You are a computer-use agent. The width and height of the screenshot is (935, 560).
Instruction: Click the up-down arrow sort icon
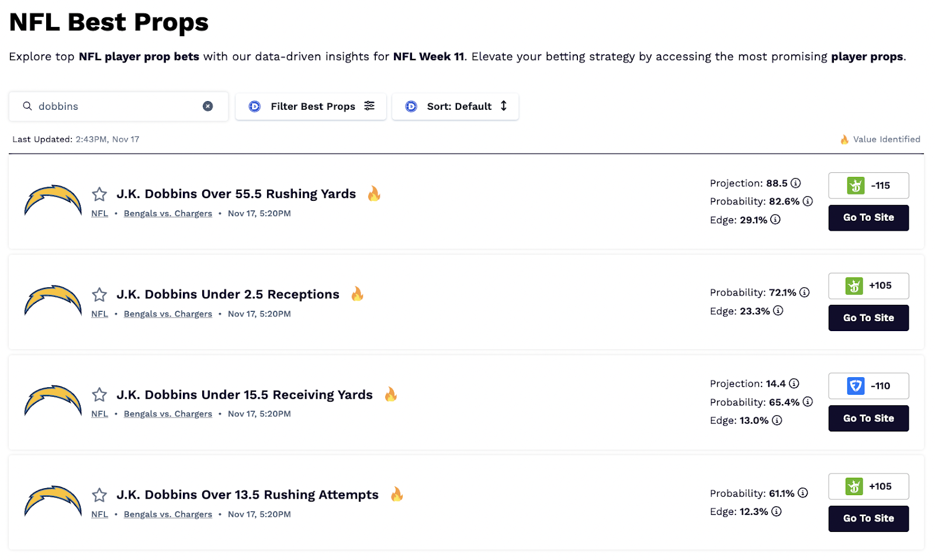504,106
